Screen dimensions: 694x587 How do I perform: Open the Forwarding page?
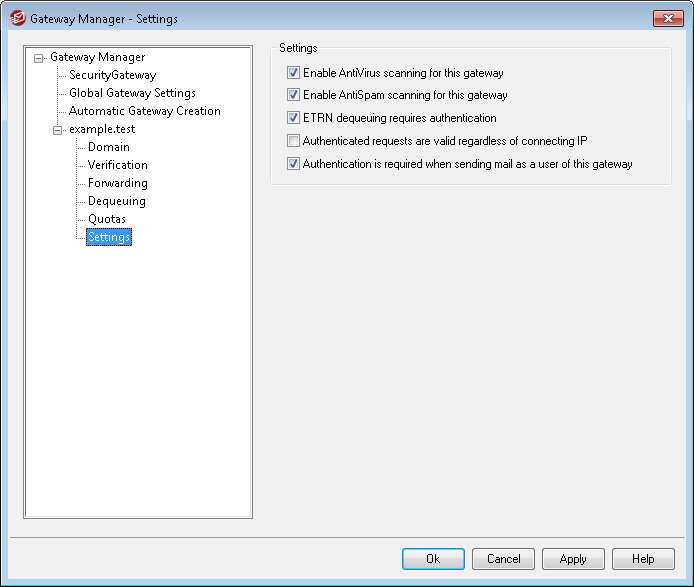coord(117,183)
